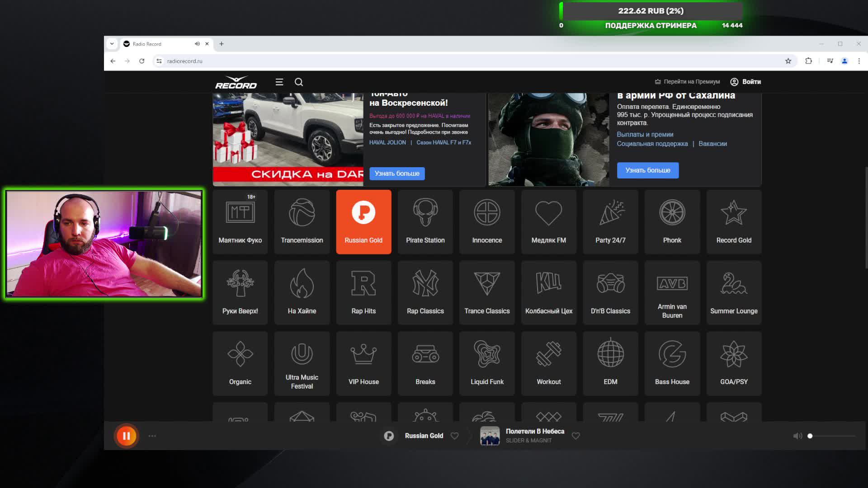Viewport: 868px width, 488px height.
Task: Click the Войти login button
Action: coord(746,82)
